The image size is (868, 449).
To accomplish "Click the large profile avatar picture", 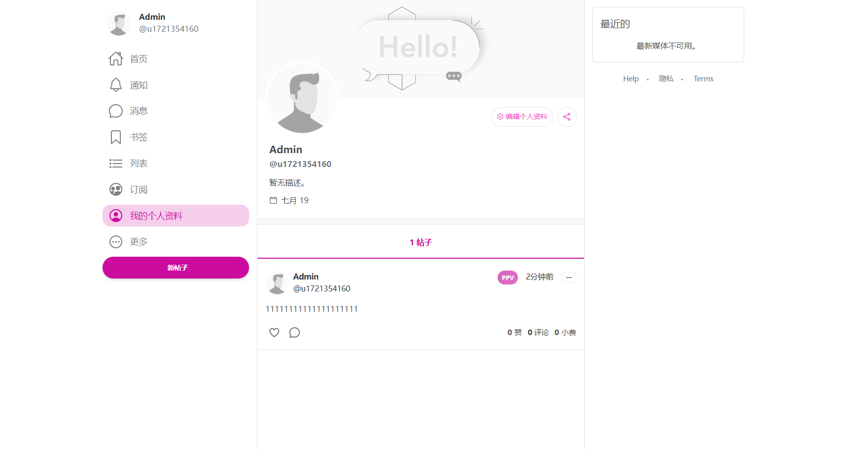I will click(302, 99).
